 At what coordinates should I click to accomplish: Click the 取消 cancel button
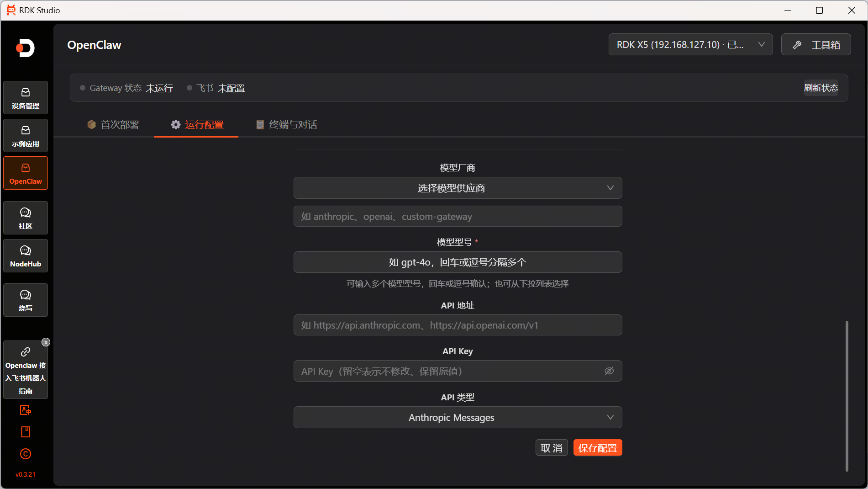point(552,448)
